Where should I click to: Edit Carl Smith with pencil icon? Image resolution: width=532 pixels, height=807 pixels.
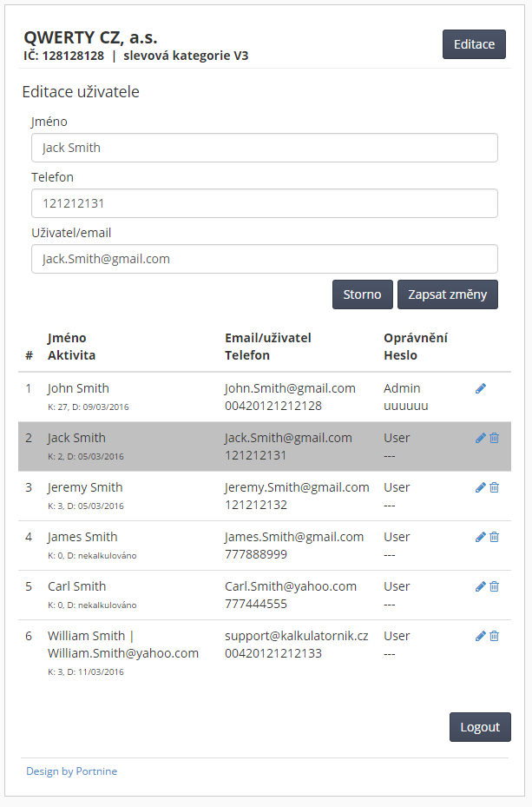481,586
